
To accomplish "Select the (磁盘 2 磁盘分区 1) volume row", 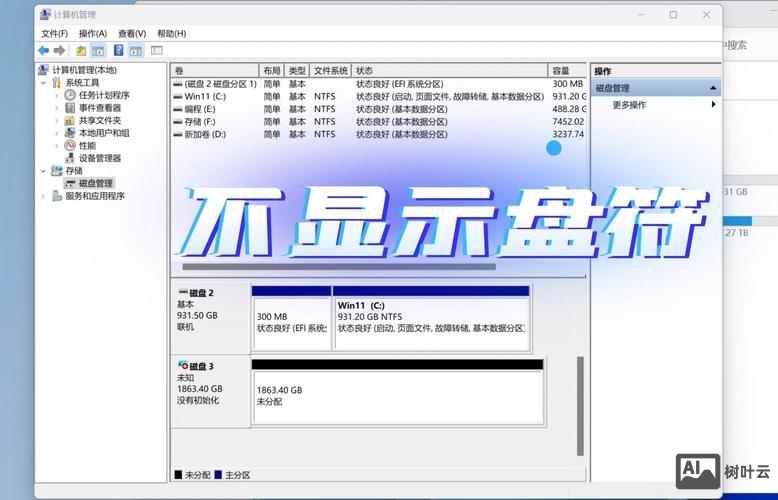I will point(379,84).
